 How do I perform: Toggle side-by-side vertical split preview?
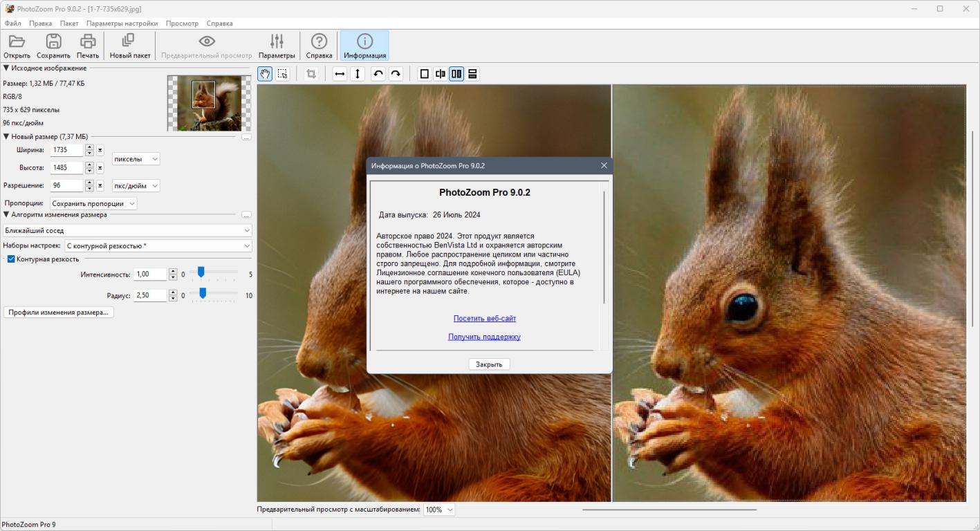456,74
